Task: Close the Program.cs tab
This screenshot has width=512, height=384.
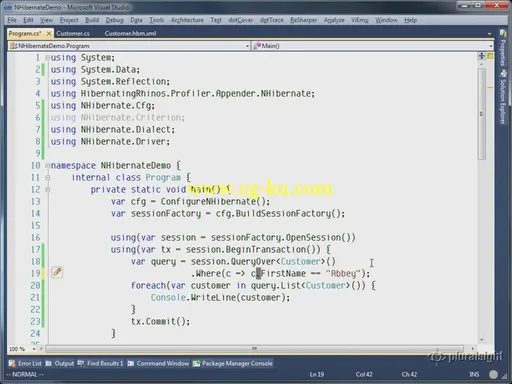Action: (49, 33)
